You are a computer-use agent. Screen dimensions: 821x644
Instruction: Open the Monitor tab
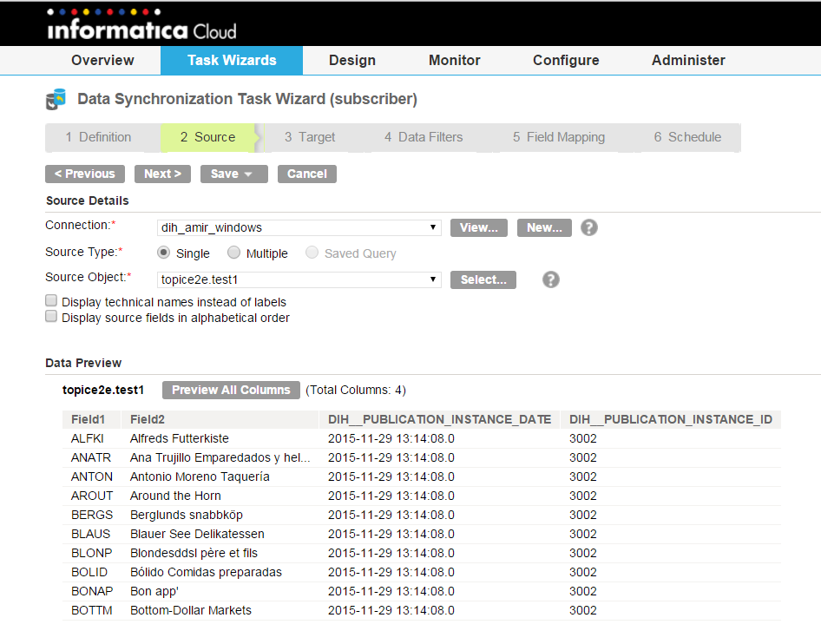coord(455,60)
